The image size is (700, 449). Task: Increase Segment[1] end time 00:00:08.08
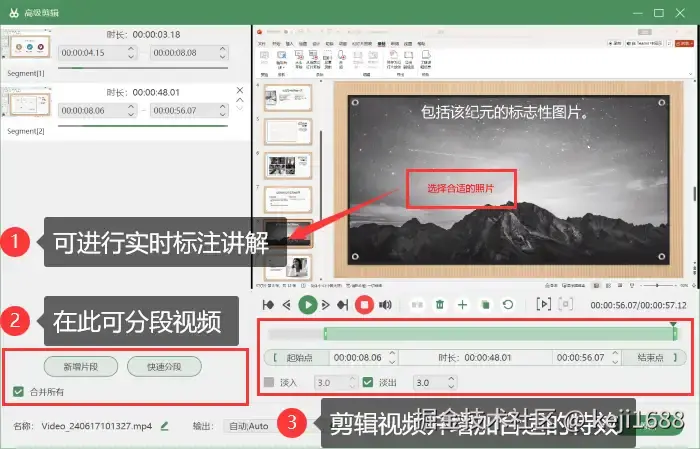[x=223, y=49]
